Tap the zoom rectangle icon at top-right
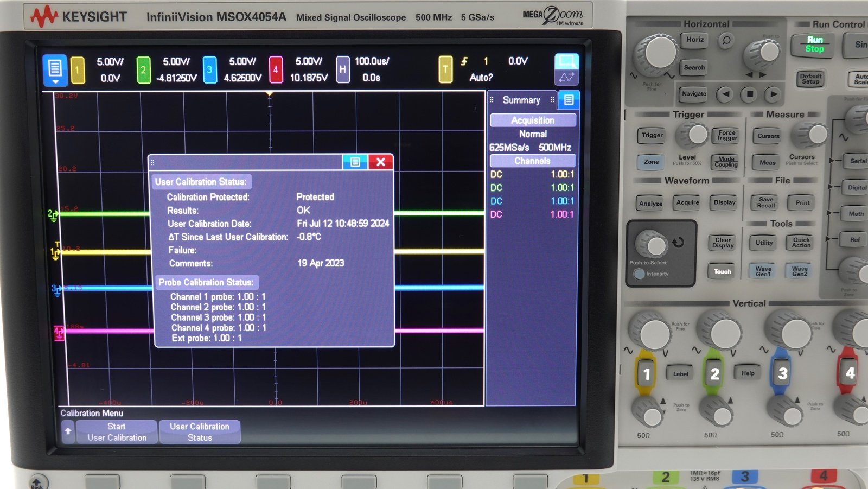This screenshot has width=868, height=489. click(567, 60)
